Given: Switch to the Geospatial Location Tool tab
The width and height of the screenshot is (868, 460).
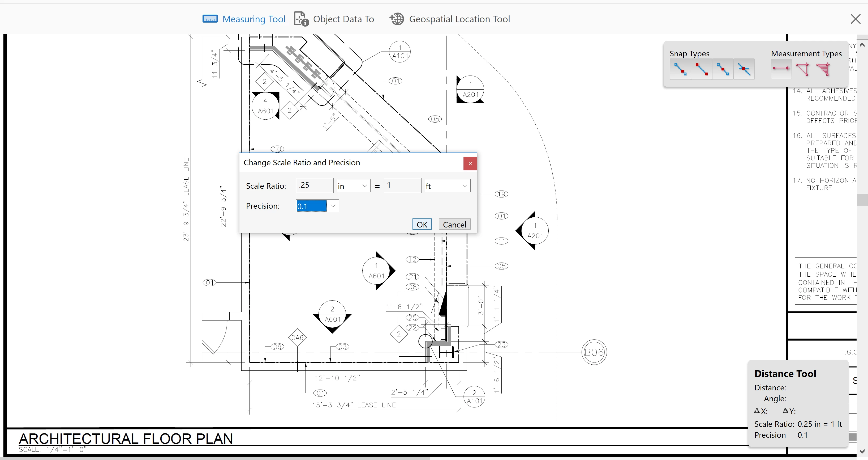Looking at the screenshot, I should [459, 19].
